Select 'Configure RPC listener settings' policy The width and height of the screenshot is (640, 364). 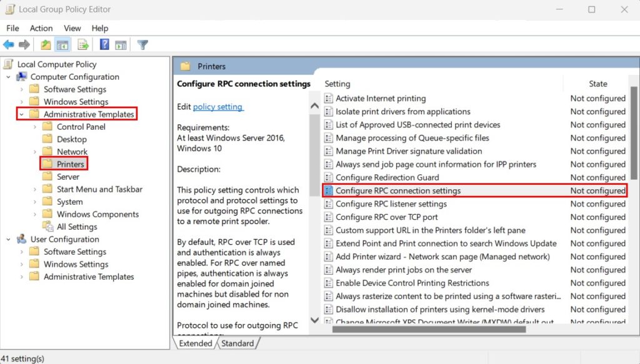pyautogui.click(x=391, y=204)
